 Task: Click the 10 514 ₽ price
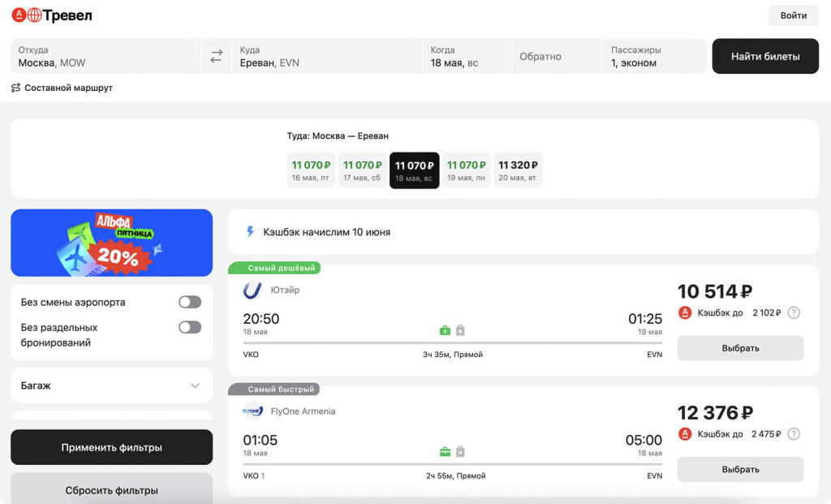715,291
